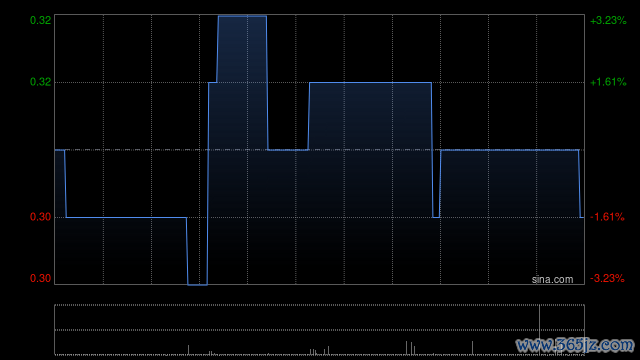The height and width of the screenshot is (360, 640).
Task: Click the bottom red 0.30 price label
Action: 40,278
